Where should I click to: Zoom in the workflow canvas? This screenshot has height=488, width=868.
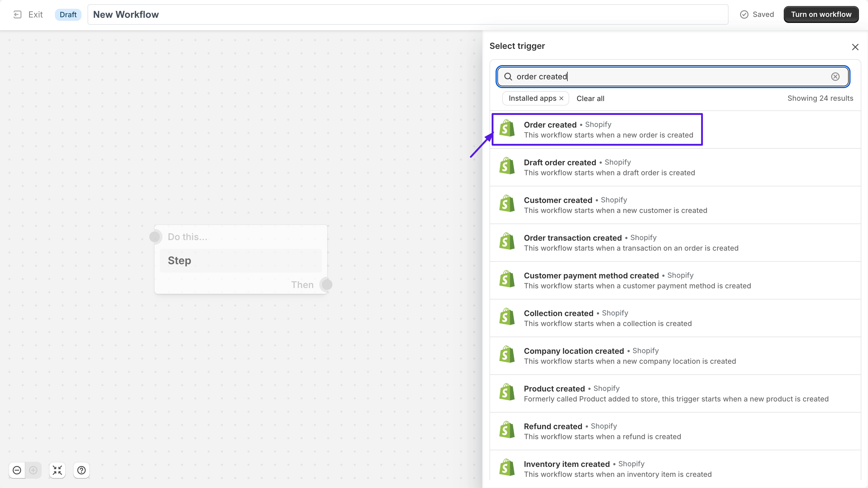(33, 470)
